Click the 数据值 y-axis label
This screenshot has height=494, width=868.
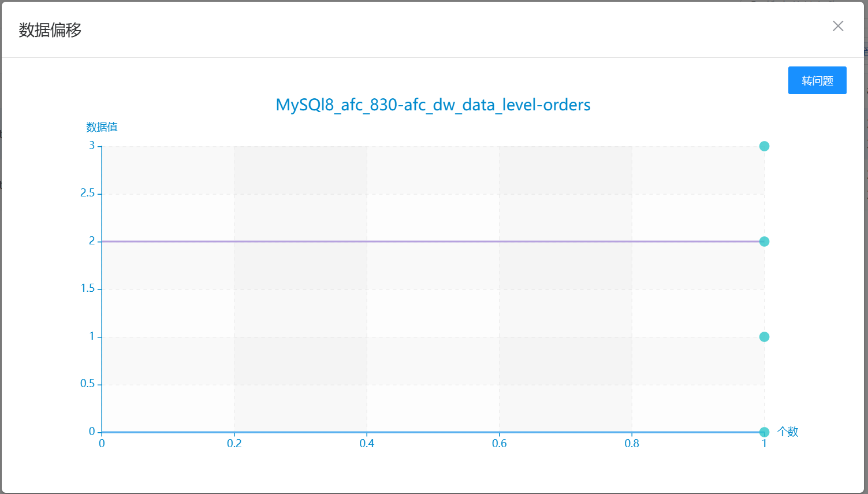[x=102, y=127]
